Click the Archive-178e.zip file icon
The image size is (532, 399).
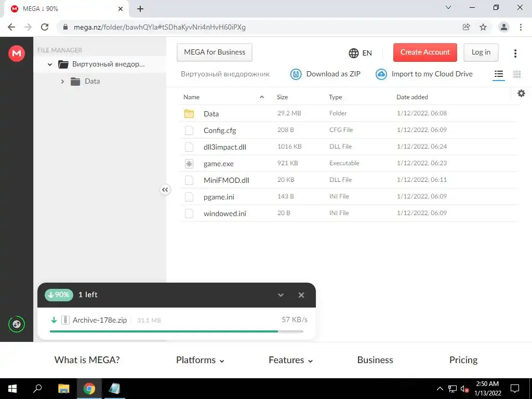(x=65, y=320)
